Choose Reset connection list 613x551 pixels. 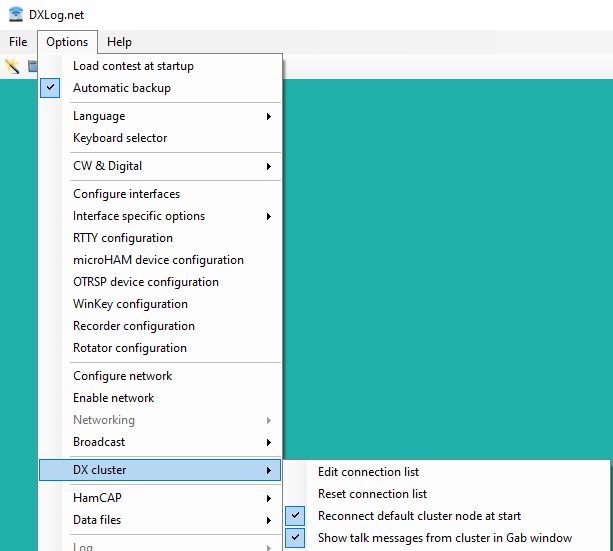(446, 494)
